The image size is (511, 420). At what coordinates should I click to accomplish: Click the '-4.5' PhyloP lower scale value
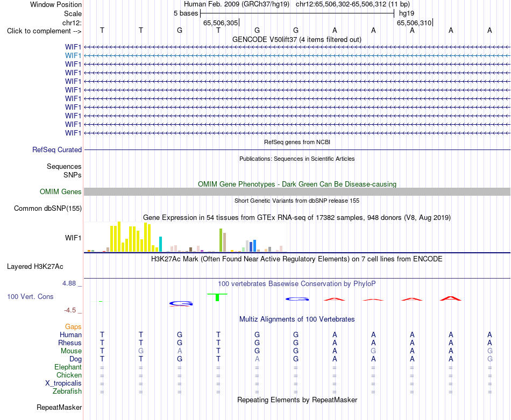point(70,310)
